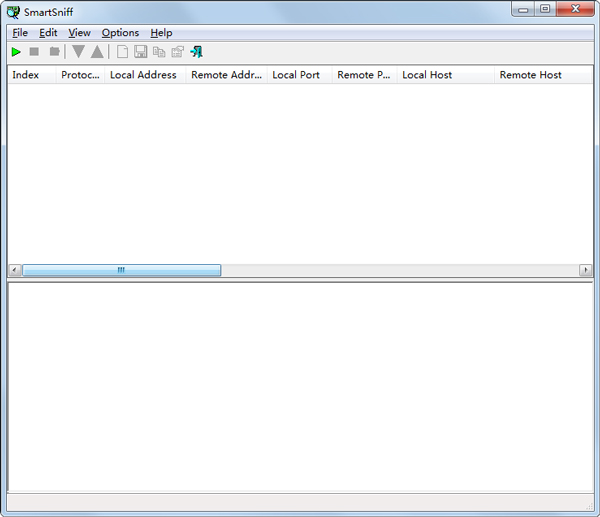
Task: Sort by the Remote Port column header
Action: click(x=364, y=75)
